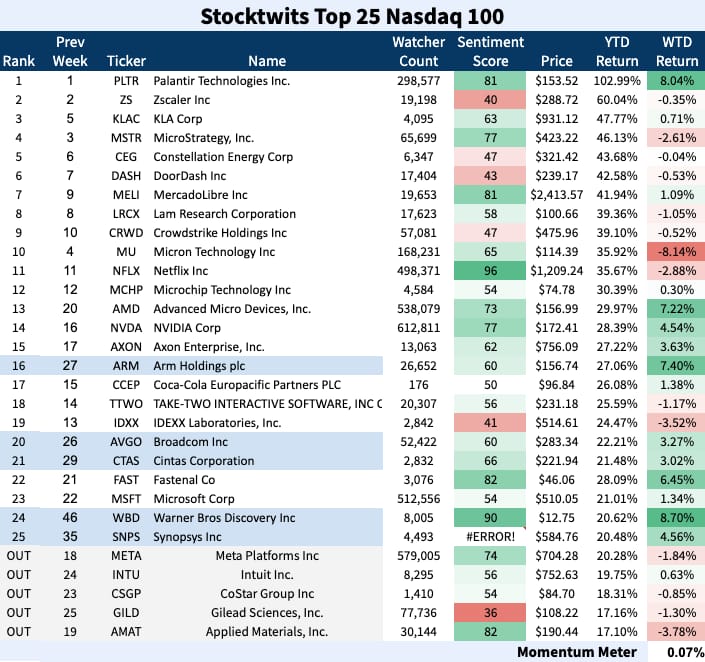This screenshot has height=662, width=705.
Task: Select the Palantir Technologies Inc. name cell
Action: pos(222,81)
